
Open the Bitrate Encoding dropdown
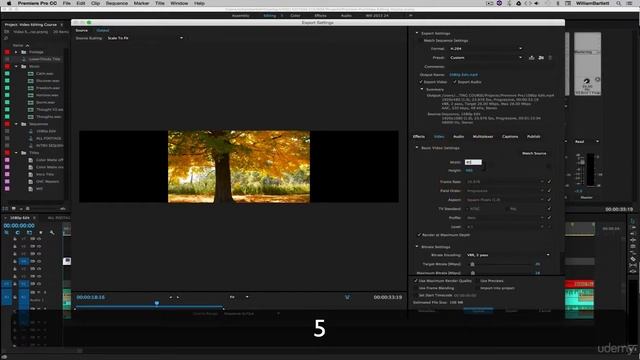coord(508,255)
